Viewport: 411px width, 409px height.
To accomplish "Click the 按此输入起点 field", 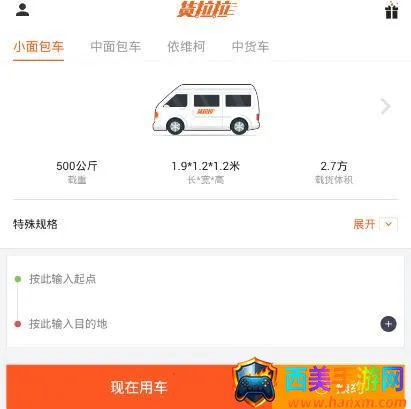I will (x=205, y=279).
